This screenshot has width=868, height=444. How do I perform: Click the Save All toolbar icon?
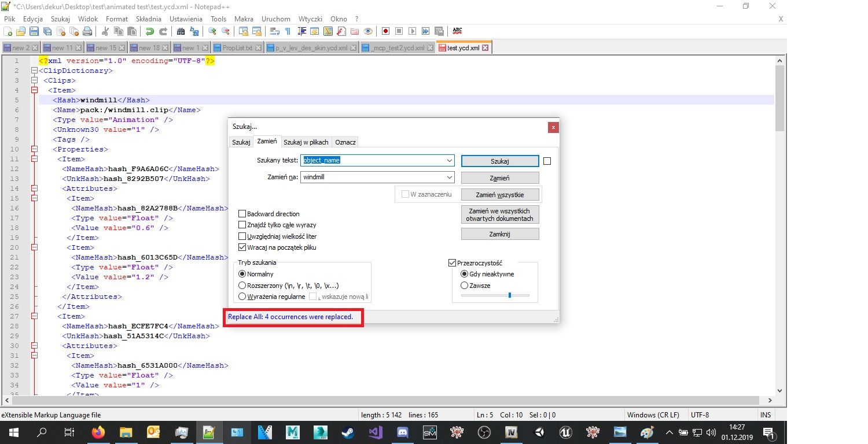pyautogui.click(x=47, y=31)
